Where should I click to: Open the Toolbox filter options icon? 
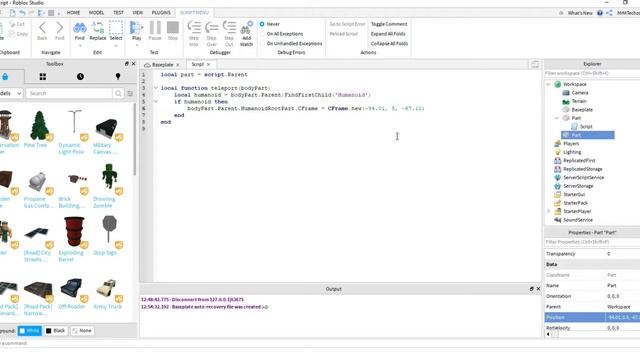[130, 93]
